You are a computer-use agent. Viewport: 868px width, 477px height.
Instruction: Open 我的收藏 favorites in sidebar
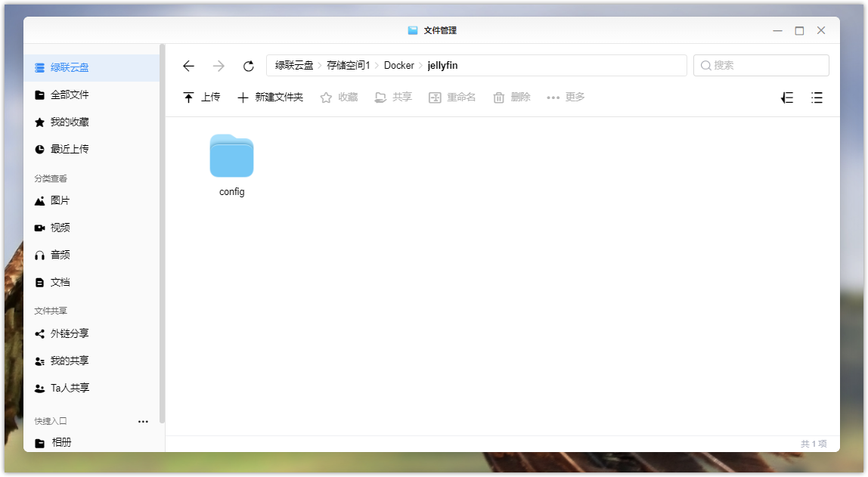[91, 122]
